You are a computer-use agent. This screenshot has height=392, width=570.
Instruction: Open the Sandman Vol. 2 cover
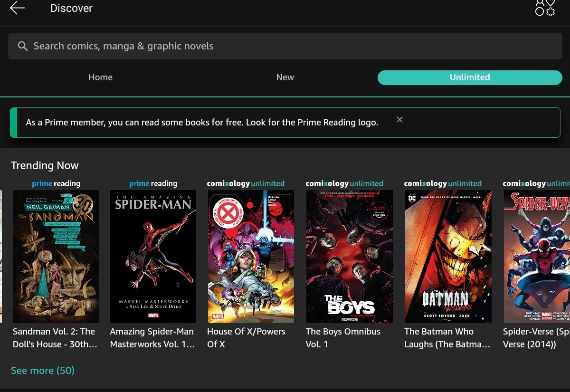pos(56,257)
